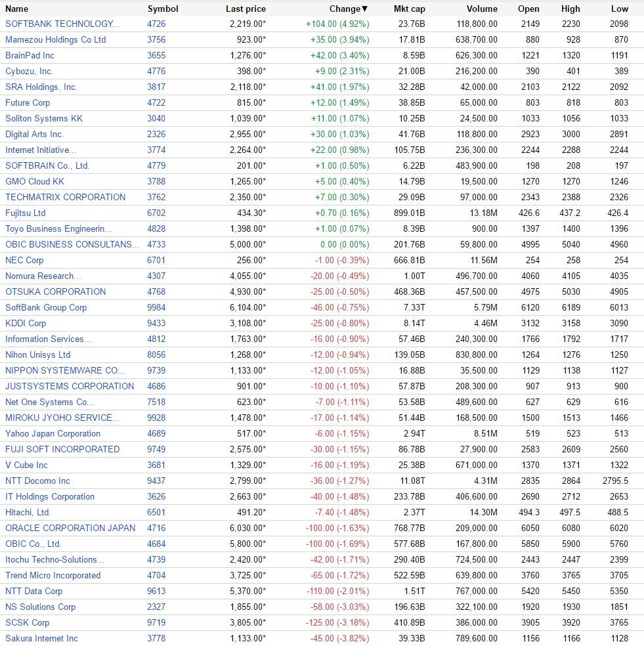The width and height of the screenshot is (644, 646).
Task: Click symbol 9984 link
Action: (157, 307)
